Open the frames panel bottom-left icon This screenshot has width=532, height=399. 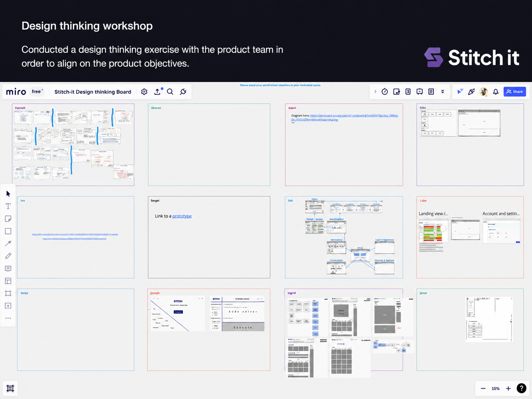(10, 388)
